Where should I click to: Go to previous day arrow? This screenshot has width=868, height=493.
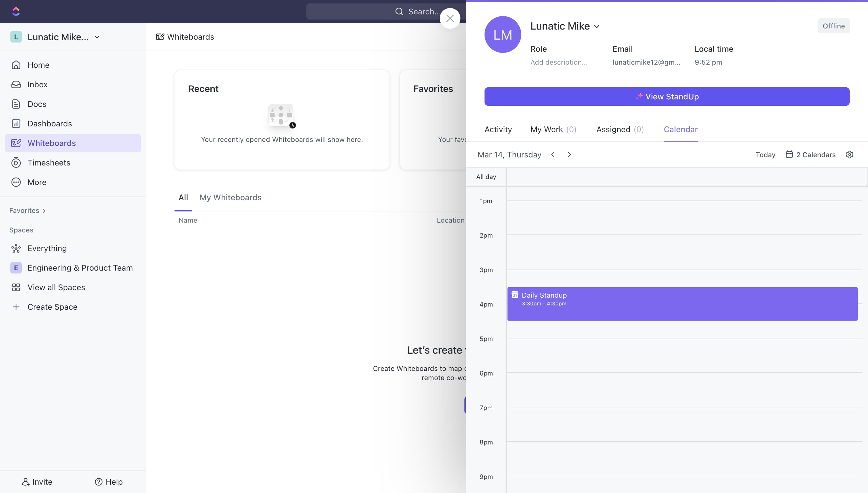553,155
